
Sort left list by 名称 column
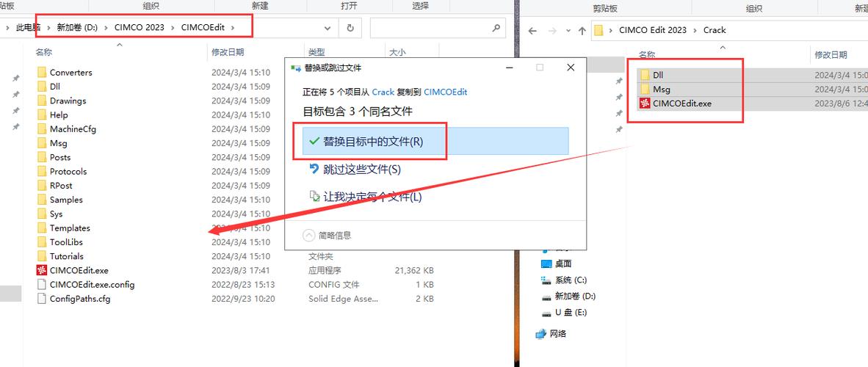(44, 52)
